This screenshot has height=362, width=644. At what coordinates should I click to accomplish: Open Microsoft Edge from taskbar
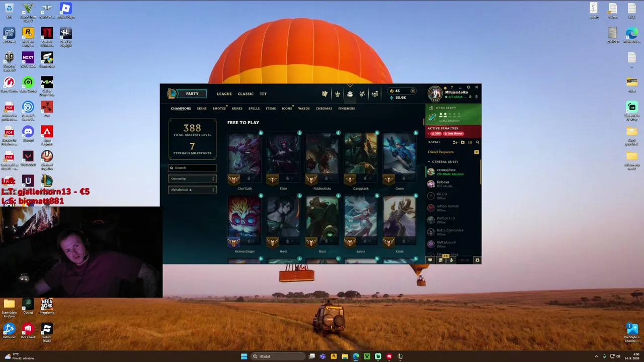pyautogui.click(x=356, y=356)
